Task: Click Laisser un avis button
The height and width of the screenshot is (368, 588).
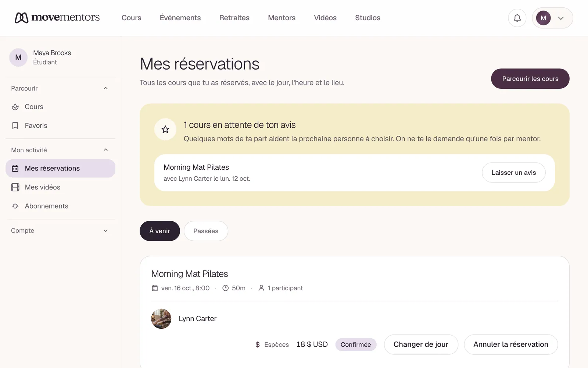Action: [x=514, y=173]
